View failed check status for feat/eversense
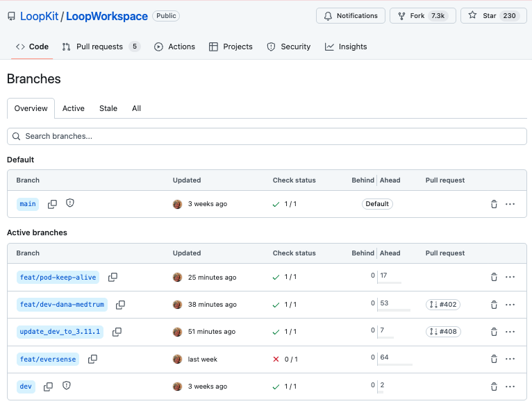The image size is (532, 406). (x=285, y=360)
